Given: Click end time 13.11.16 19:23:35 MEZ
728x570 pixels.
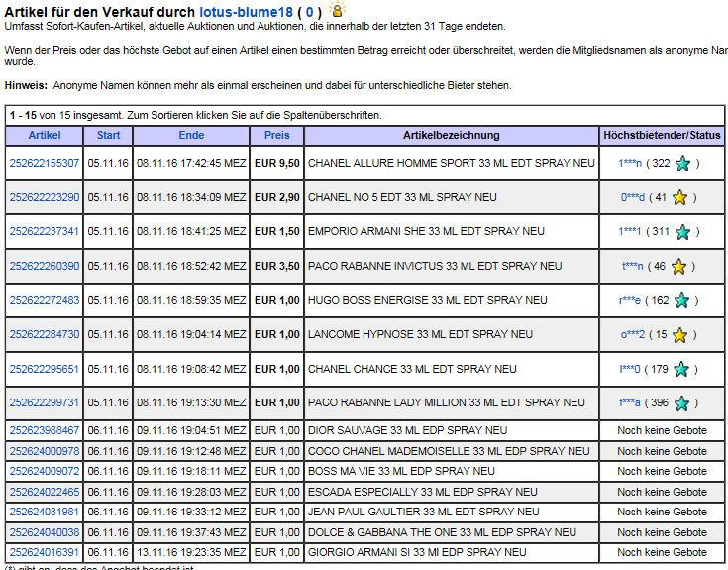Looking at the screenshot, I should (x=191, y=552).
